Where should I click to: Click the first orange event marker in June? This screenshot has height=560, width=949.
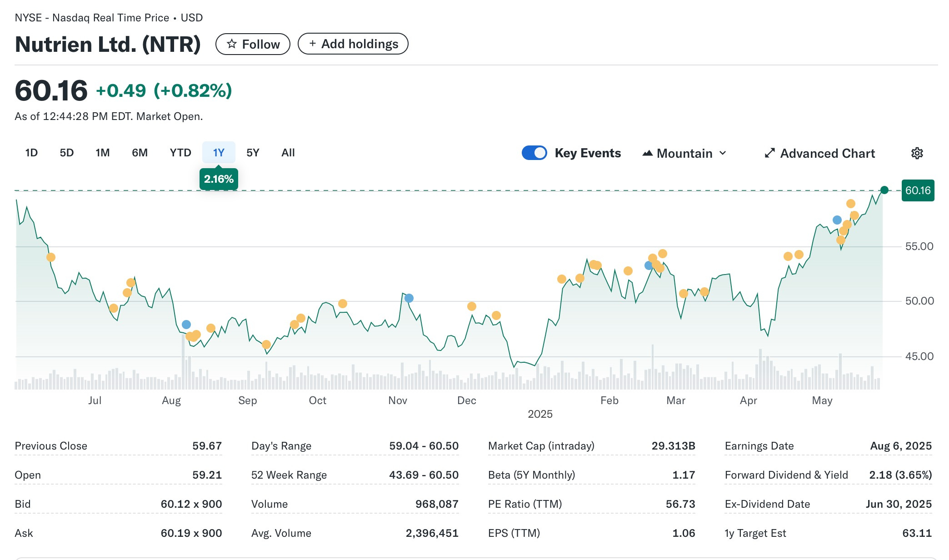click(51, 257)
